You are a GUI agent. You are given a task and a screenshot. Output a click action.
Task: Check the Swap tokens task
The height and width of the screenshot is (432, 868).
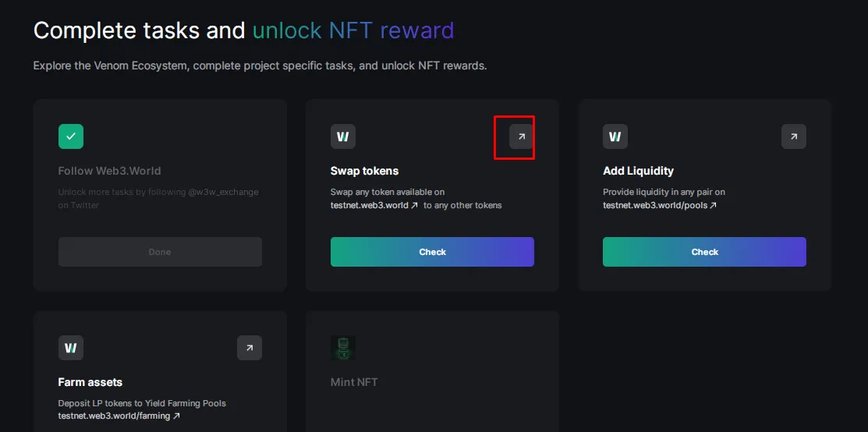[432, 252]
